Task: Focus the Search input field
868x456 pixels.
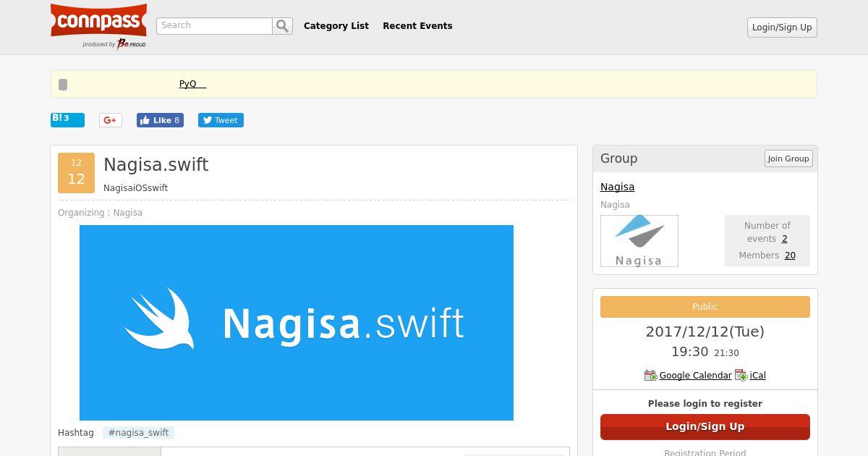Action: pos(214,26)
